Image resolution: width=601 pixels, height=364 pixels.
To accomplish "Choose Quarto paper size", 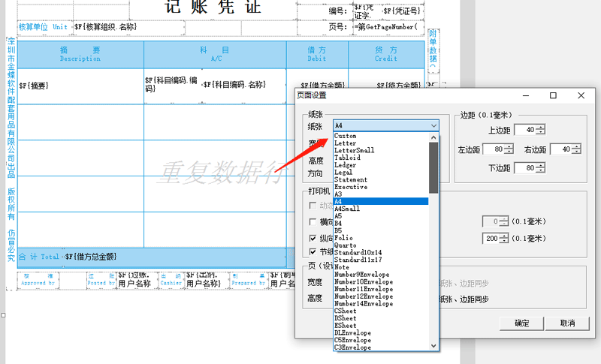I will click(381, 245).
